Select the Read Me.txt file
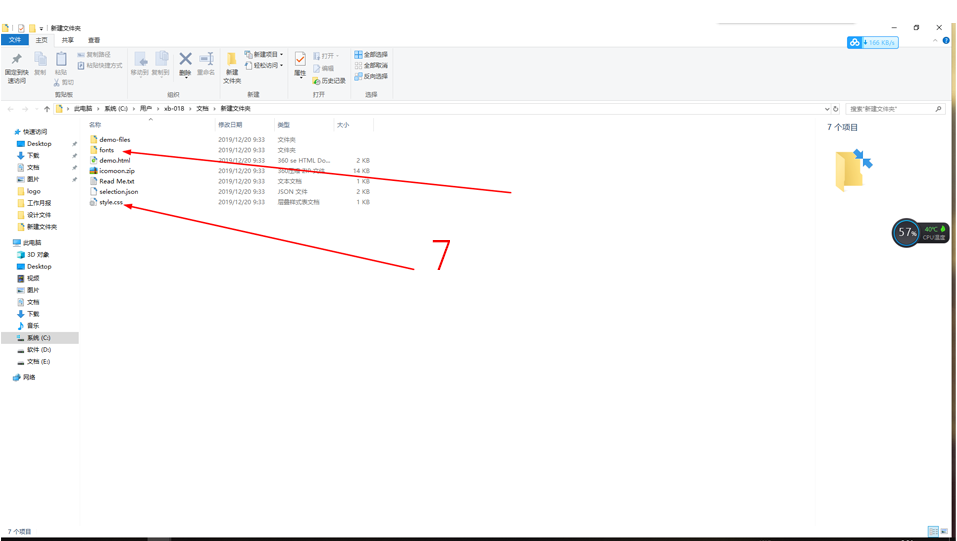 (x=117, y=181)
